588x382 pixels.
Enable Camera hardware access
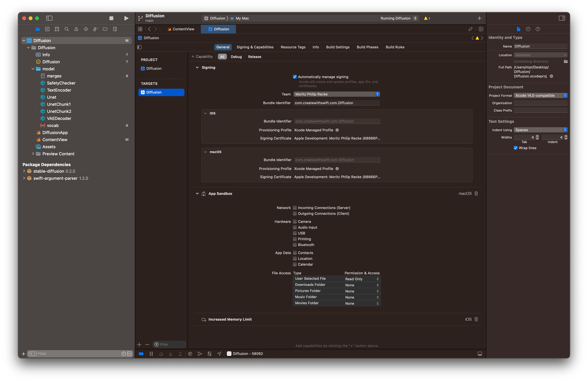(295, 221)
